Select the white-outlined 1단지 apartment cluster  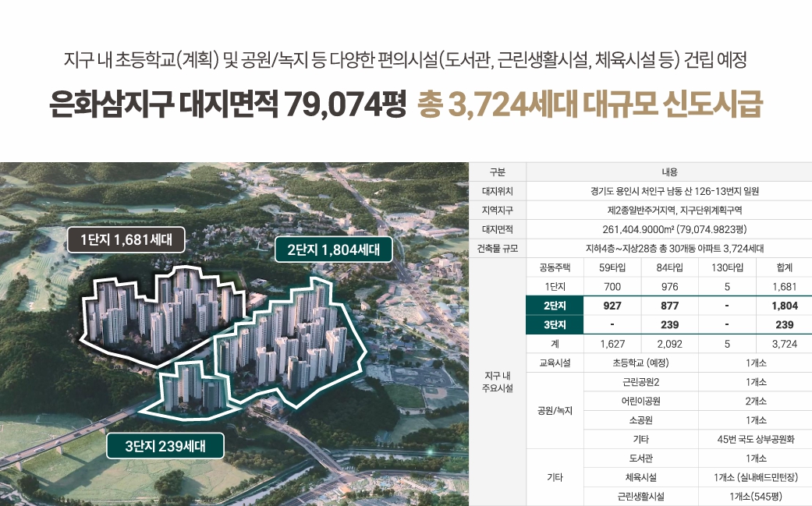tap(163, 316)
